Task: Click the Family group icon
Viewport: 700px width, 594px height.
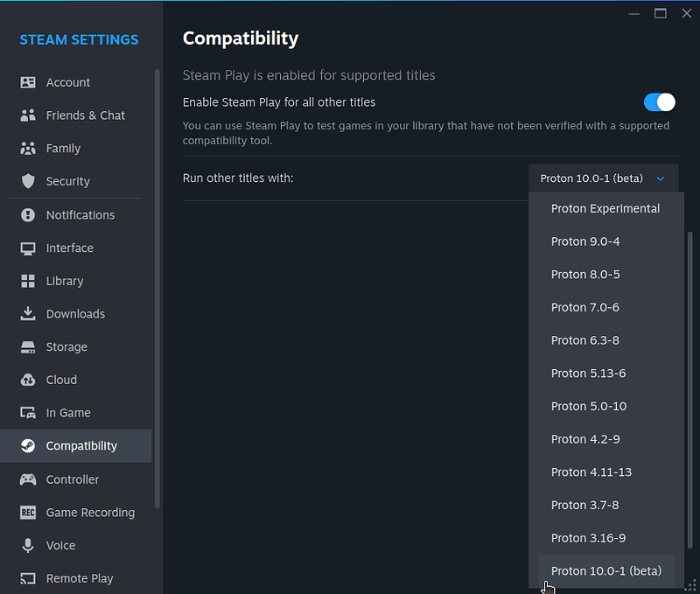Action: tap(28, 148)
